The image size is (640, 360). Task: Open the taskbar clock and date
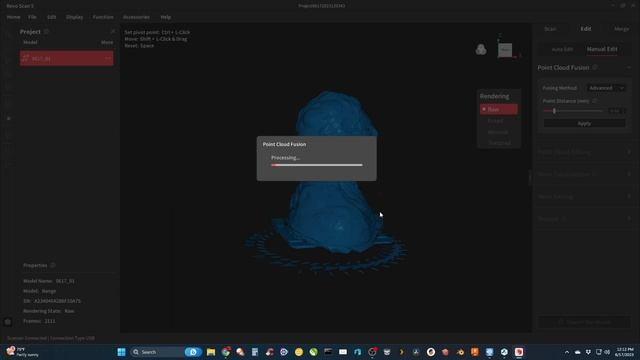point(625,352)
